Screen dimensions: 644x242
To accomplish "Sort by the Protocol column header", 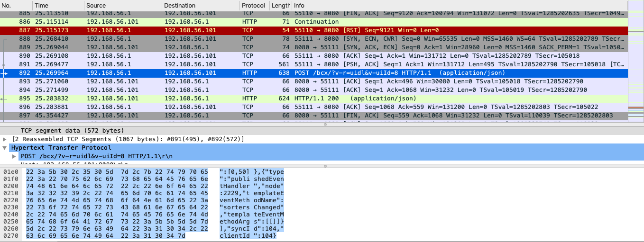I will click(x=255, y=5).
